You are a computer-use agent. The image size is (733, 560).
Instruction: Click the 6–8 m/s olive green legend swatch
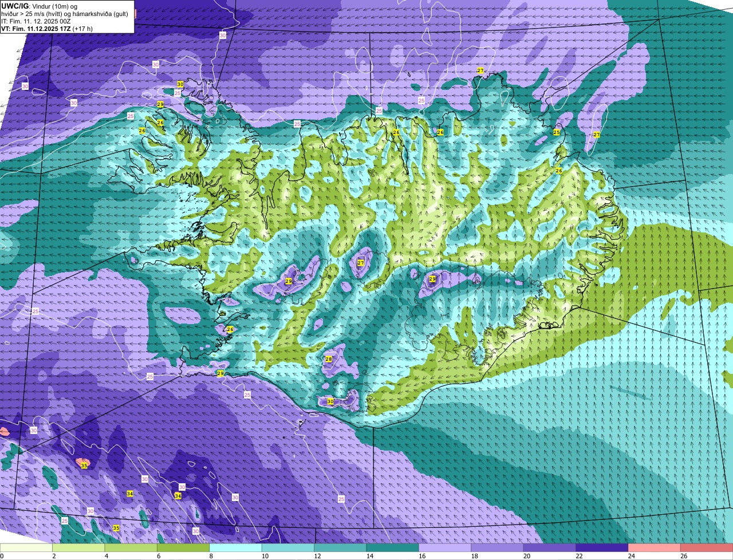[x=183, y=547]
